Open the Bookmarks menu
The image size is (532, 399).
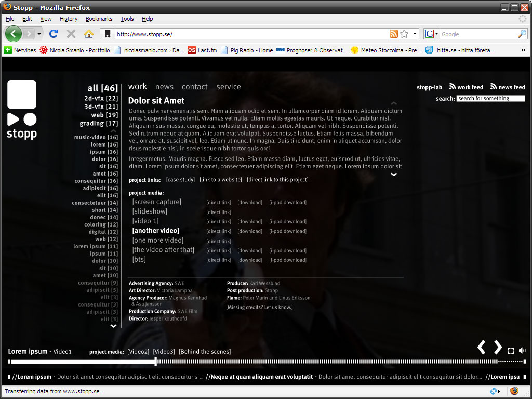tap(99, 19)
